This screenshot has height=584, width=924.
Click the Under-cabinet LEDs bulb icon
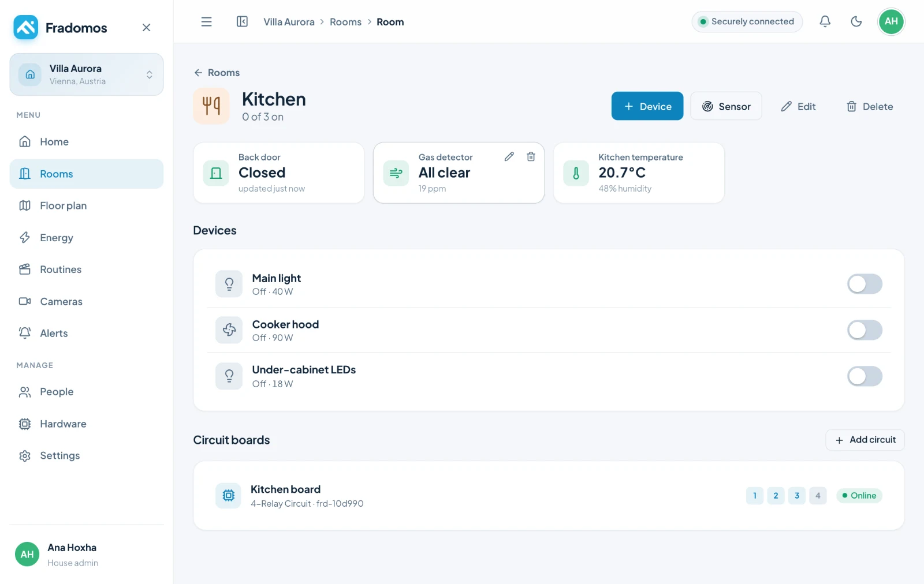[x=229, y=376]
